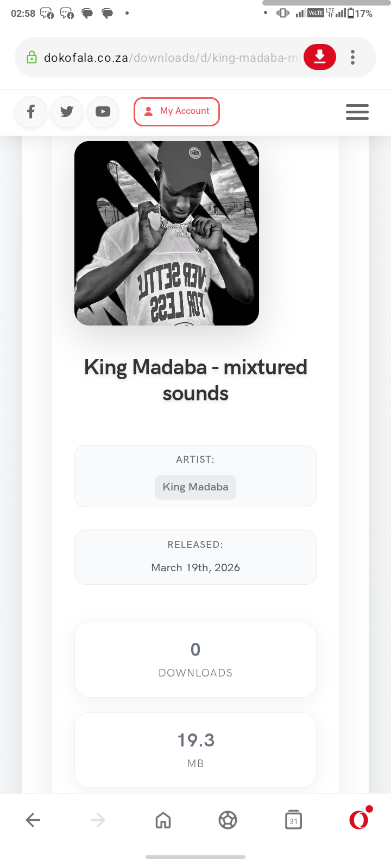Viewport: 391px width, 868px height.
Task: Open the Twitter profile icon
Action: click(x=67, y=112)
